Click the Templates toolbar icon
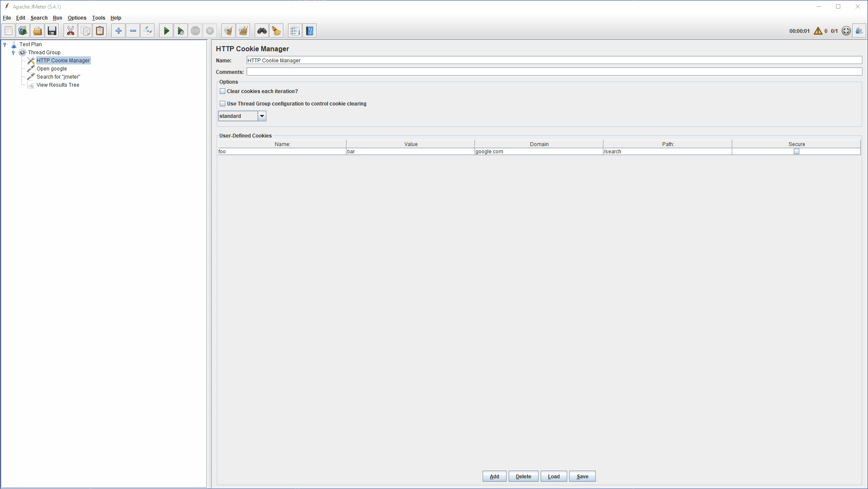This screenshot has height=489, width=868. pos(23,31)
